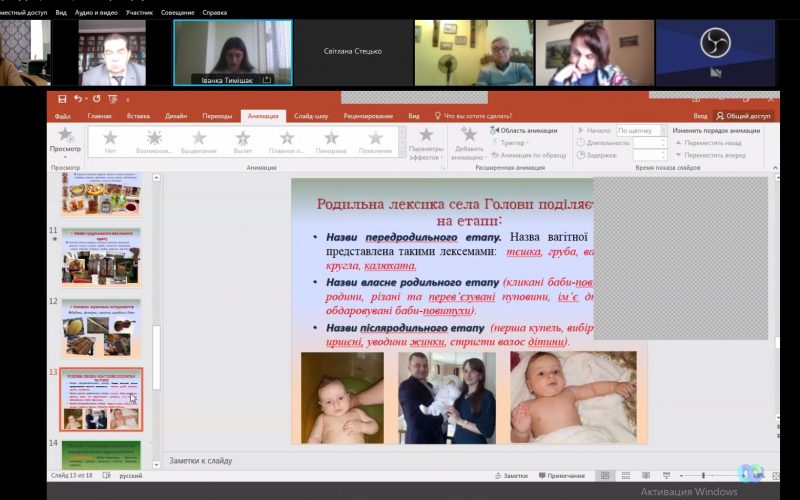The width and height of the screenshot is (800, 500).
Task: Toggle the Заметки notes pane button
Action: click(x=510, y=476)
